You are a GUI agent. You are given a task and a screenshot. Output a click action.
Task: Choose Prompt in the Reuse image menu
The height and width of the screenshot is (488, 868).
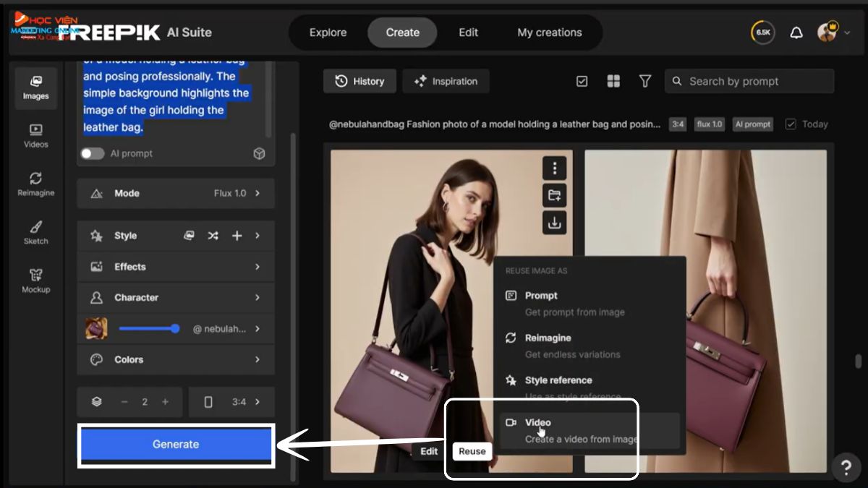[590, 304]
